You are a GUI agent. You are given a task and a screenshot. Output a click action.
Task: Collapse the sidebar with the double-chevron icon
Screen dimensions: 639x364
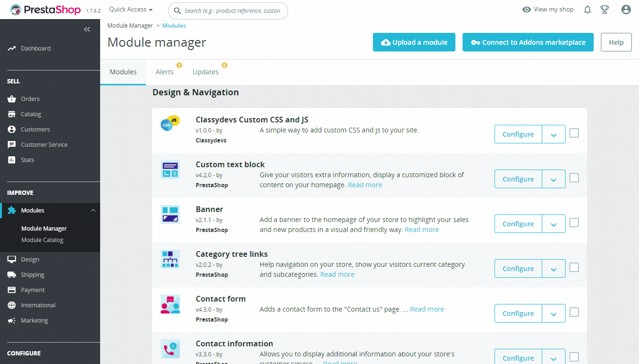[87, 30]
